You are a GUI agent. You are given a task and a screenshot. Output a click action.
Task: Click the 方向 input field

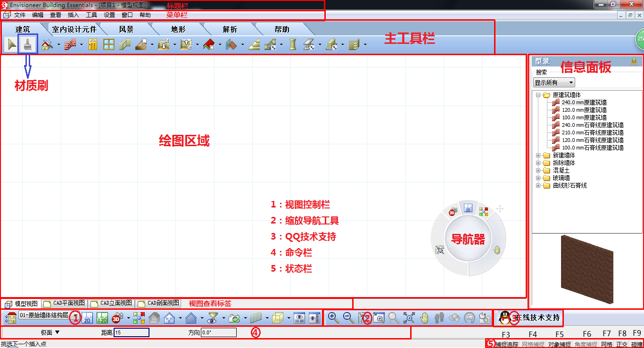point(219,332)
